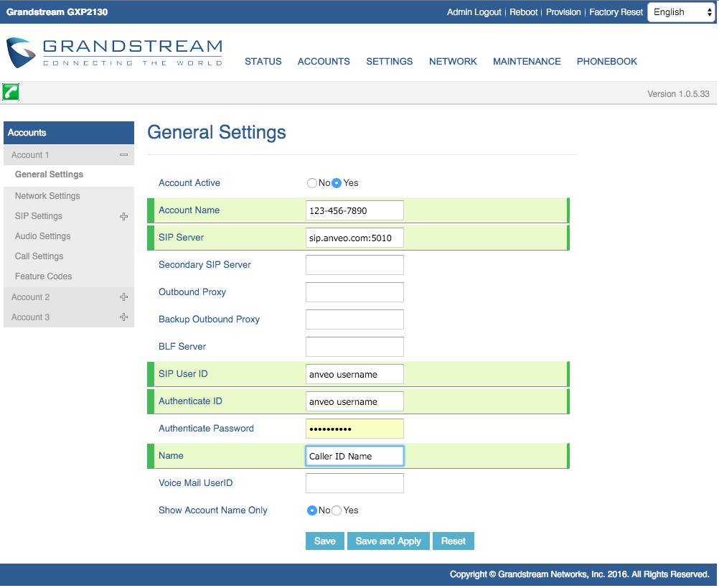Click the Accounts sidebar header
Screen dimensions: 719x588
69,133
